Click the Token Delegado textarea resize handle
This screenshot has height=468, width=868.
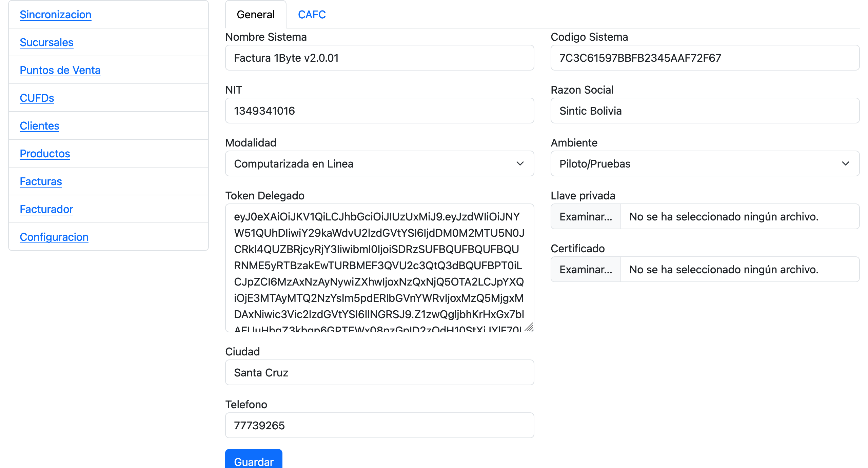[x=529, y=327]
